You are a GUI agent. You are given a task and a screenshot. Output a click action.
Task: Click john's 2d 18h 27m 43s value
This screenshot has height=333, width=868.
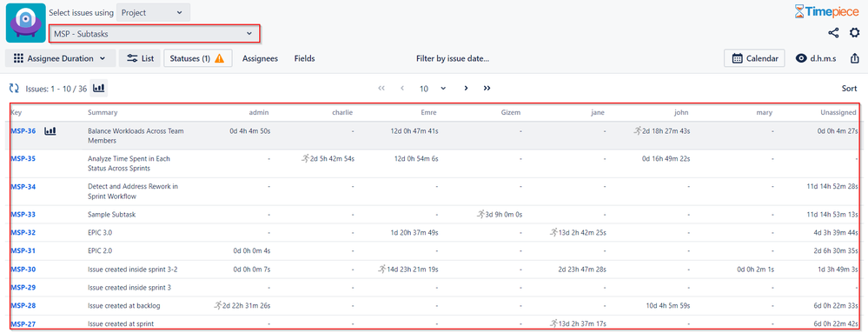tap(666, 131)
